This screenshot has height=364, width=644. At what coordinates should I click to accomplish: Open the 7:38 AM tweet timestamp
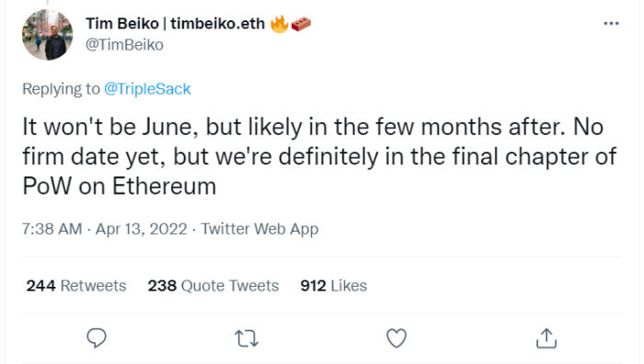click(52, 229)
